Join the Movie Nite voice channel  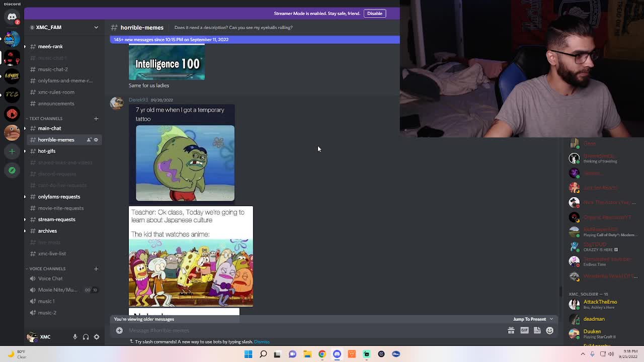(x=64, y=290)
